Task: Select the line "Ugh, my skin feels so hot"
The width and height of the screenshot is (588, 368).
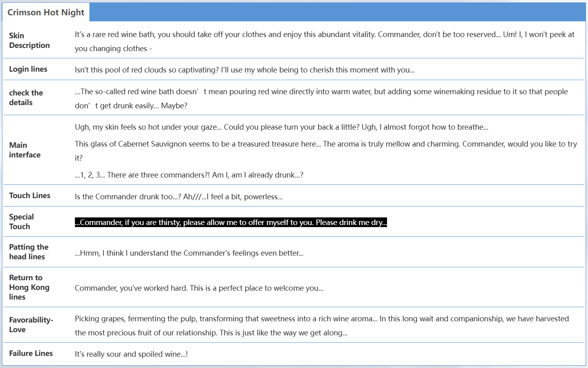Action: (x=282, y=127)
